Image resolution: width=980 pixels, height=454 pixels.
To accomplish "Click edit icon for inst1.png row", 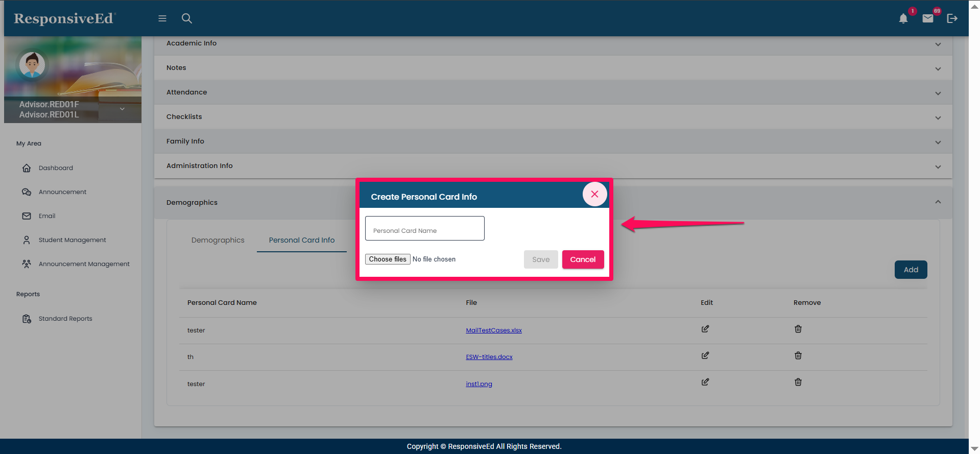I will (x=705, y=383).
